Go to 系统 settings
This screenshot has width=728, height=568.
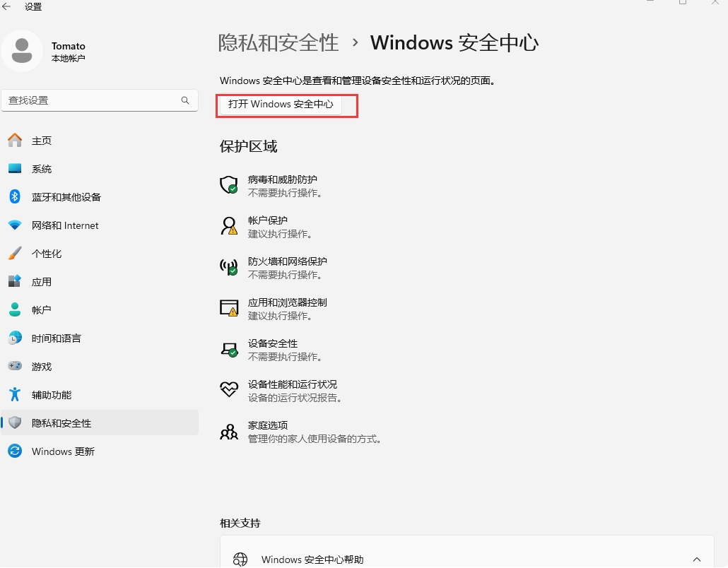[x=100, y=168]
